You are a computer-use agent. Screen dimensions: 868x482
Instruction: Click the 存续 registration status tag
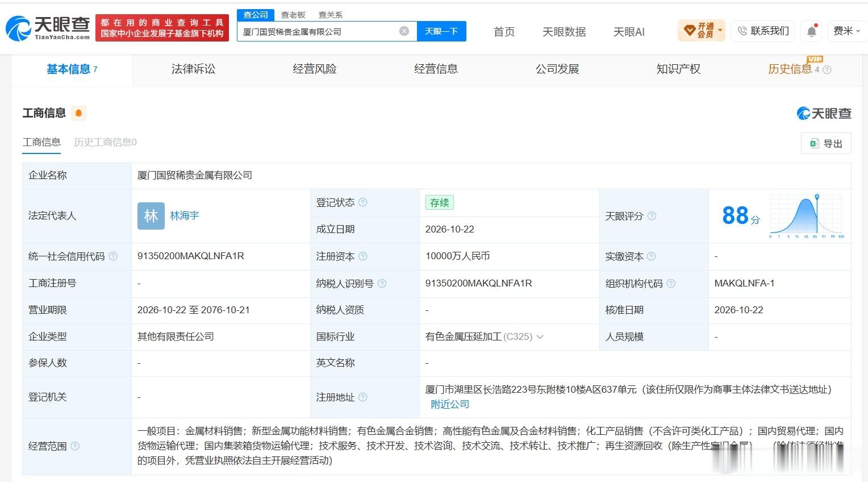pos(439,202)
